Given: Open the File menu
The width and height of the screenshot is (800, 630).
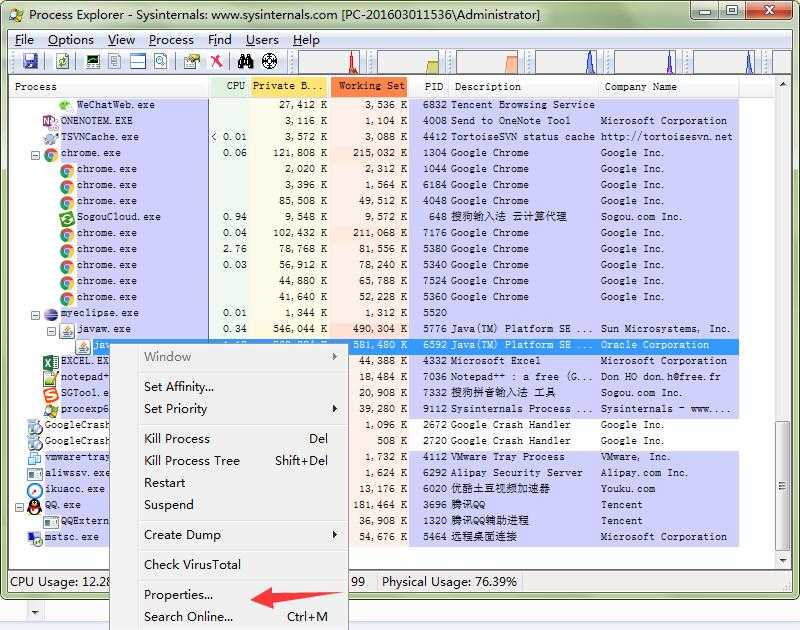Looking at the screenshot, I should 24,40.
